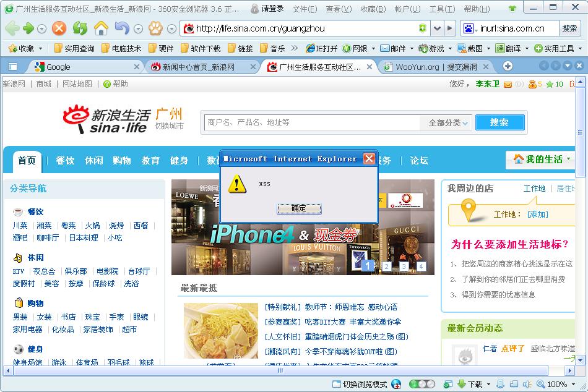Click the horizontal scrollbar thumb
This screenshot has height=392, width=588.
click(280, 370)
